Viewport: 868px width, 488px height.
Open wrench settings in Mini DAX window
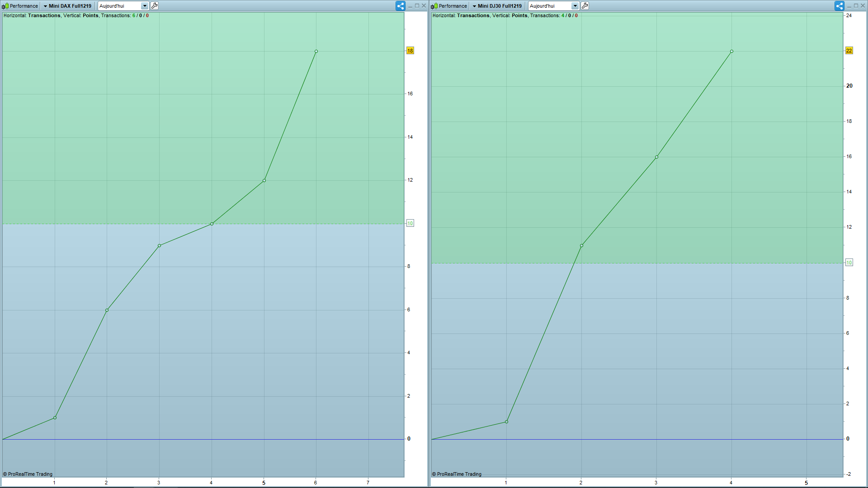154,6
